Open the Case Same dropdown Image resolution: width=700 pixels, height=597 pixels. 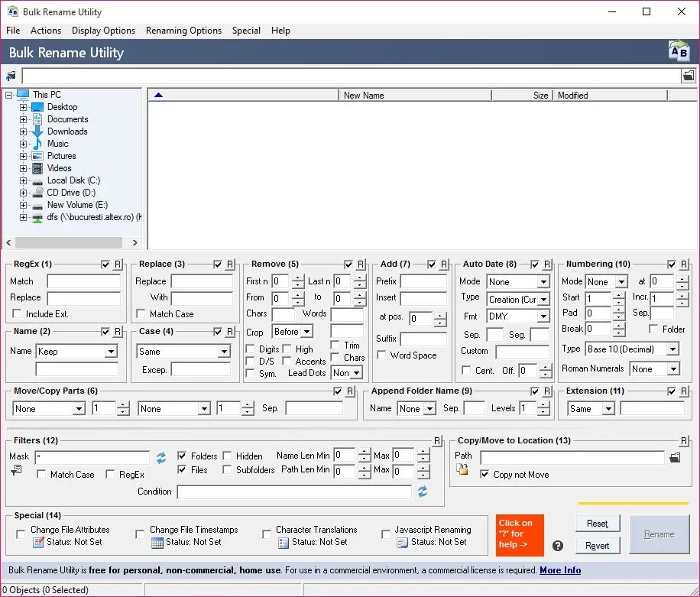point(224,352)
